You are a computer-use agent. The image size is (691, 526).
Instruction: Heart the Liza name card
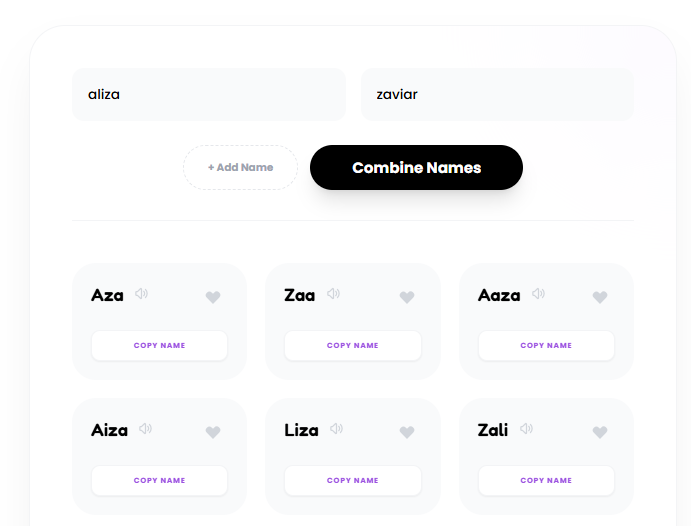[406, 432]
